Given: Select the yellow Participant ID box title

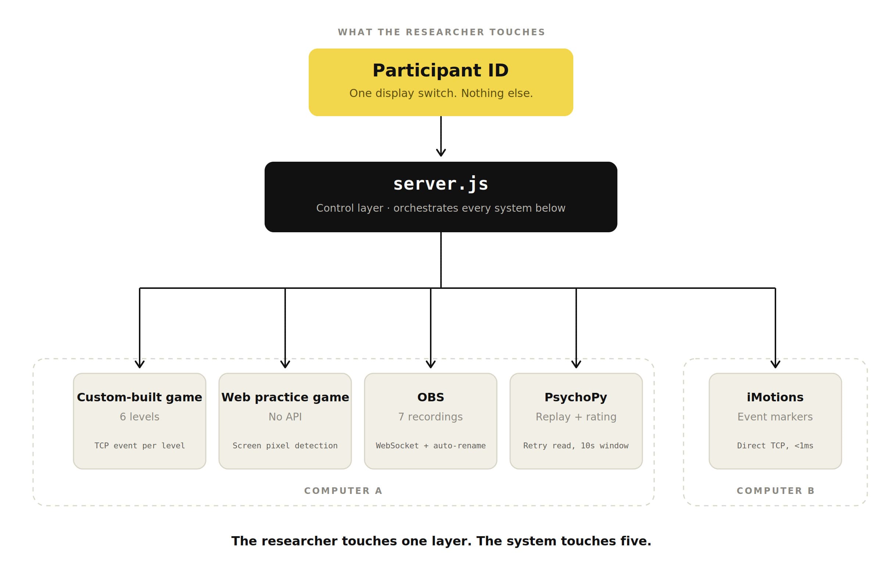Looking at the screenshot, I should (441, 71).
